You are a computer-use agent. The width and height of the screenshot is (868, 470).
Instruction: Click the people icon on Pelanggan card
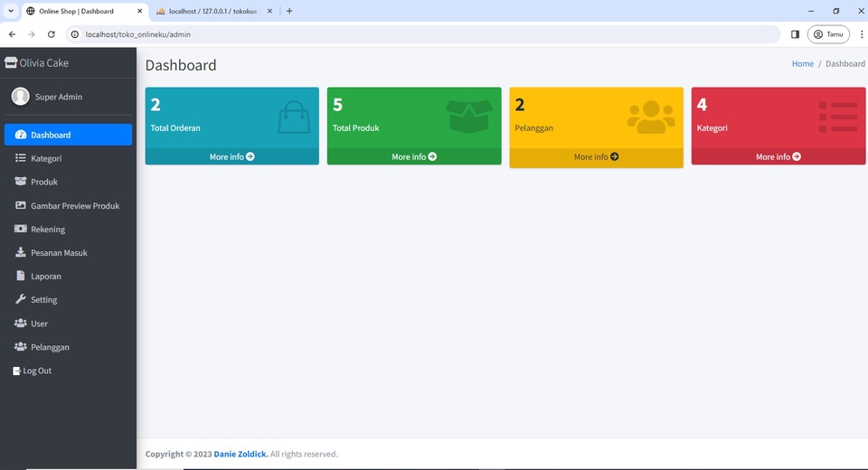click(x=651, y=117)
